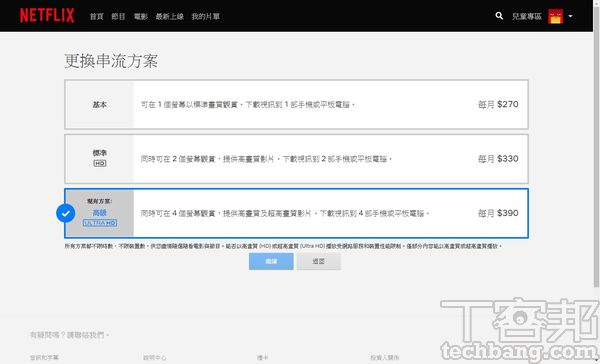Expand the profile menu caret
Image resolution: width=600 pixels, height=364 pixels.
tap(570, 16)
